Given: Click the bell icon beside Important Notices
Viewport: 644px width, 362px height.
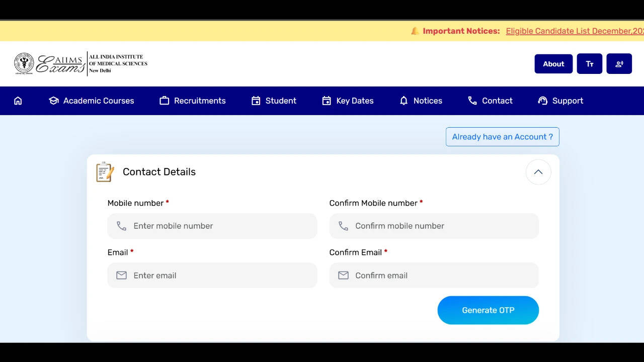Looking at the screenshot, I should (x=415, y=31).
